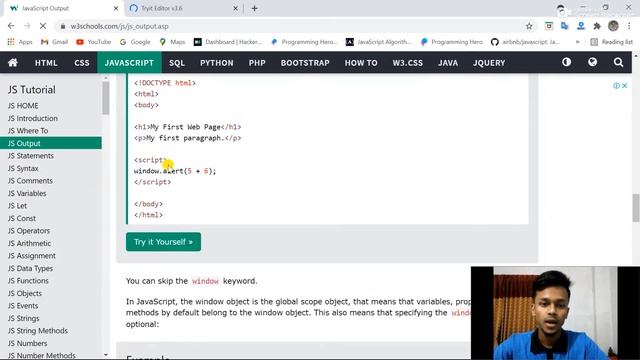Select JAVASCRIPT in the top navbar
This screenshot has width=640, height=360.
[x=129, y=63]
